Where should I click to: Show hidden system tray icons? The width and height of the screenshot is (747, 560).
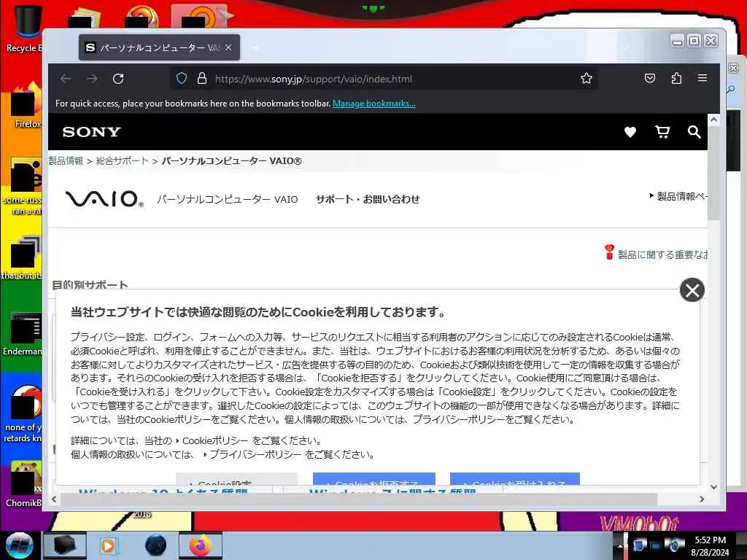coord(621,545)
